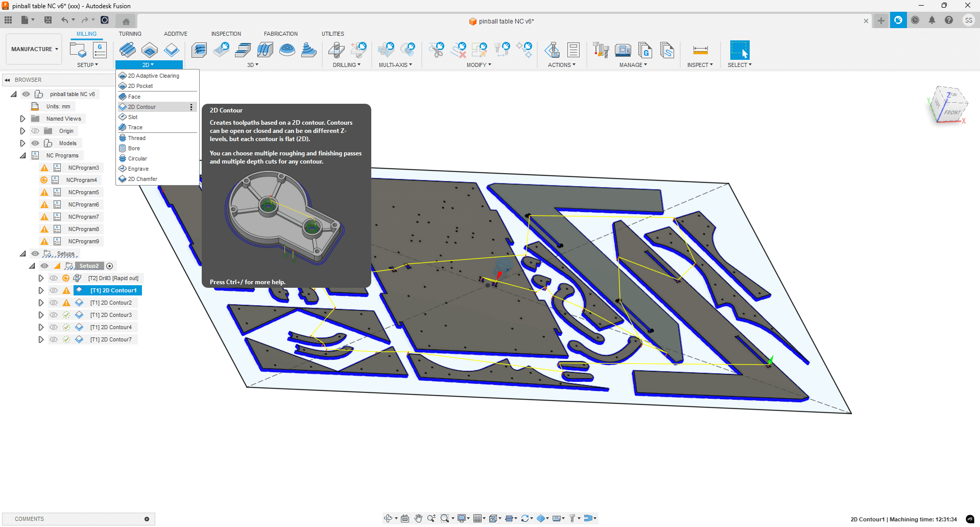
Task: Open the MODIFY dropdown menu
Action: tap(479, 65)
